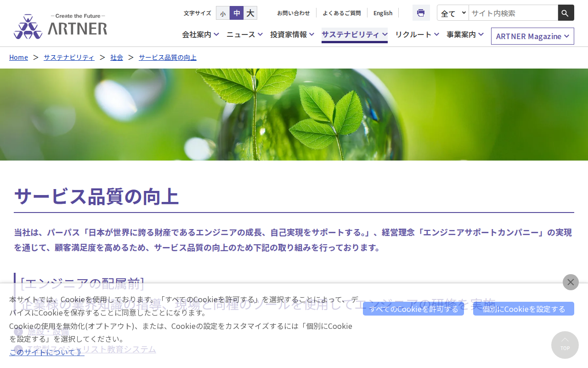
Task: Expand the サステナビリティ menu
Action: [355, 34]
